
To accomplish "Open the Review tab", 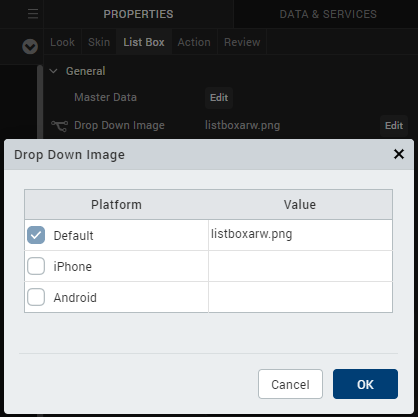I will click(242, 42).
